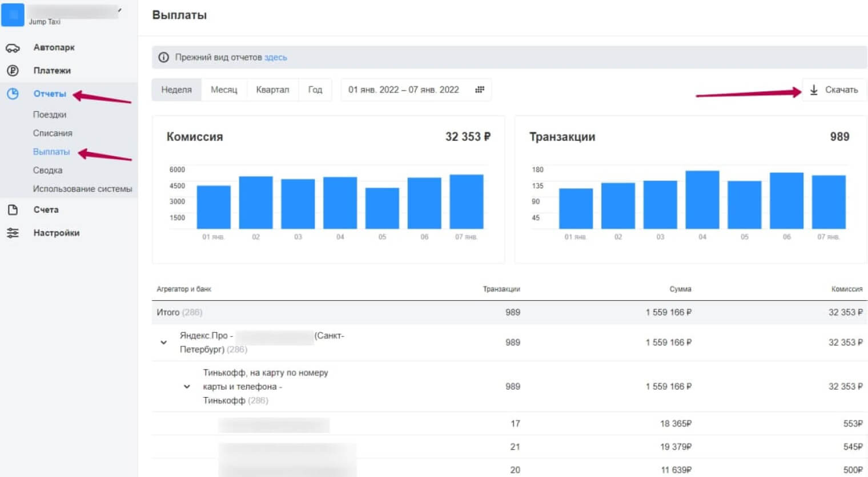Follow the 'здесь' old reports link
Image resolution: width=868 pixels, height=477 pixels.
[x=276, y=57]
